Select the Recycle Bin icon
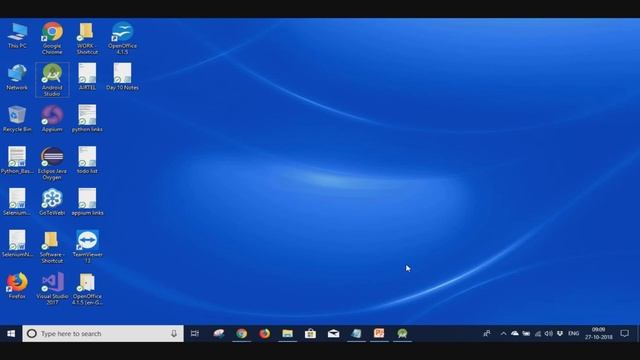The height and width of the screenshot is (360, 640). tap(17, 119)
